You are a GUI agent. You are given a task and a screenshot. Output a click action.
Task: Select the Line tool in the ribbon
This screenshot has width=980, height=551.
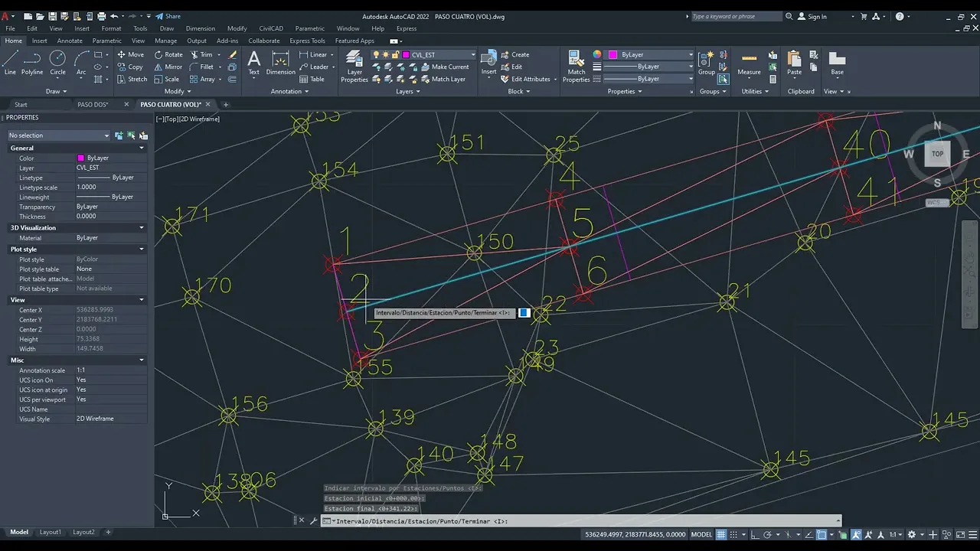pos(10,63)
